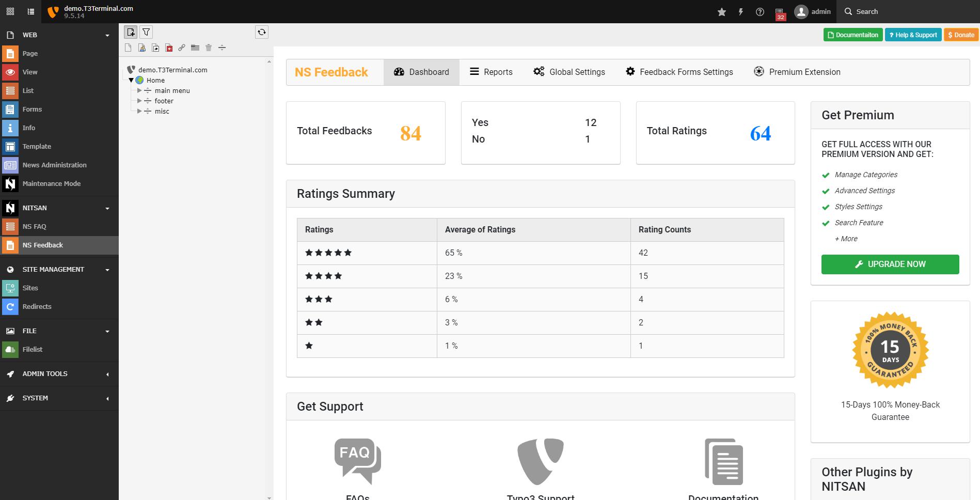Image resolution: width=980 pixels, height=500 pixels.
Task: Toggle the page tree list view icon
Action: 31,11
